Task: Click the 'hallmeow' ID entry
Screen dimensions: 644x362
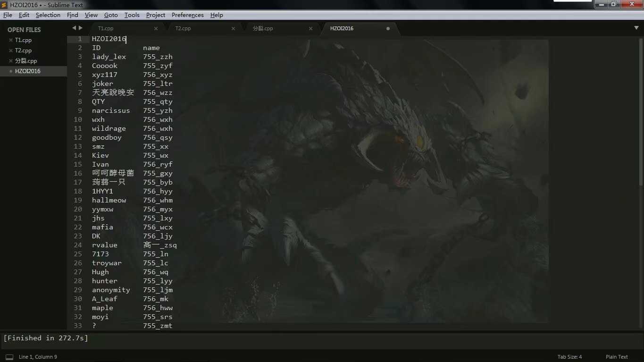Action: [109, 200]
